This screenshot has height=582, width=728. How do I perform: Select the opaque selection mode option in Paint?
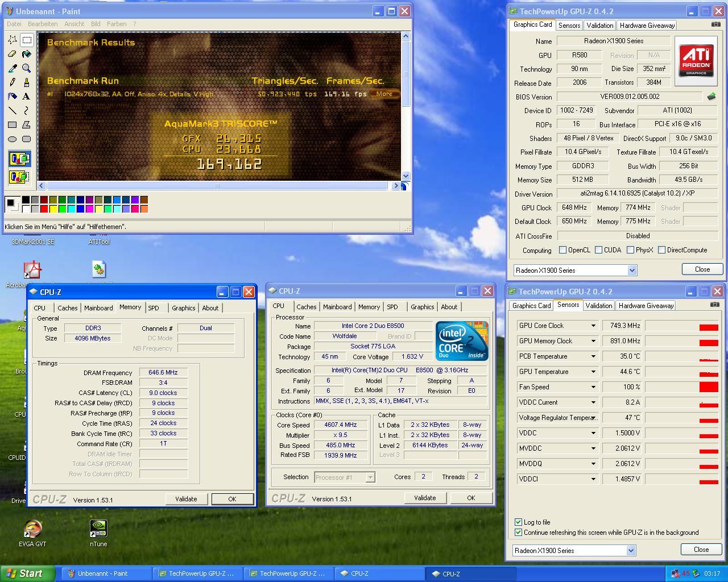19,159
